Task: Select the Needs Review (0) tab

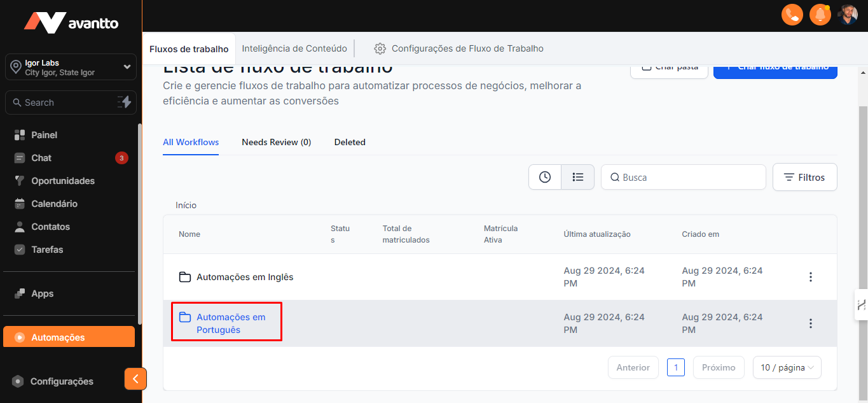Action: tap(276, 142)
